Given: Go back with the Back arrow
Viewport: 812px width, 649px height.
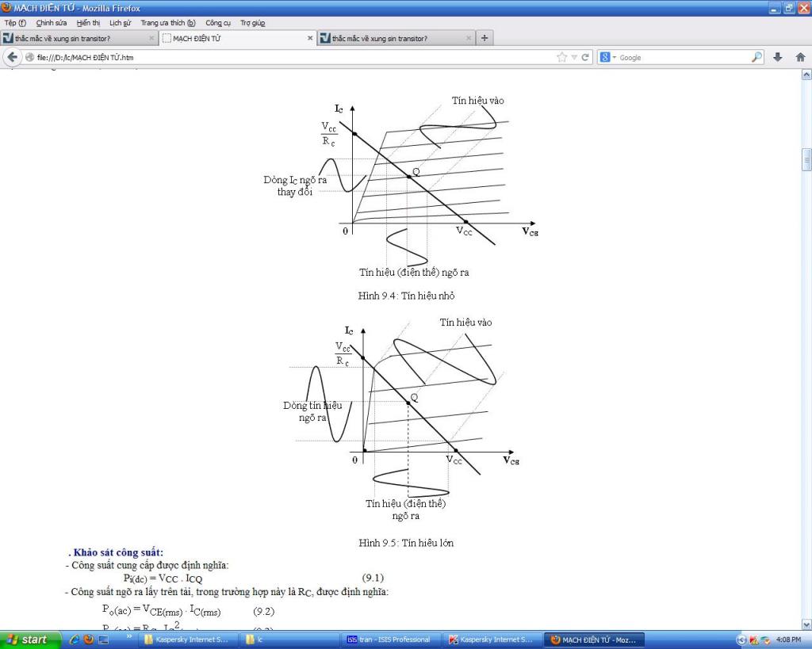Looking at the screenshot, I should point(13,57).
